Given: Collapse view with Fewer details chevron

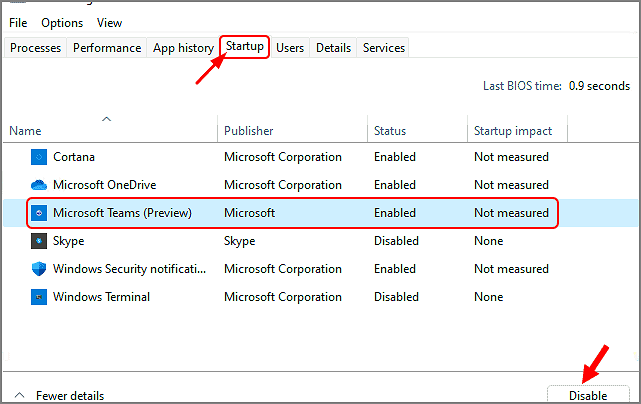Looking at the screenshot, I should coord(20,395).
